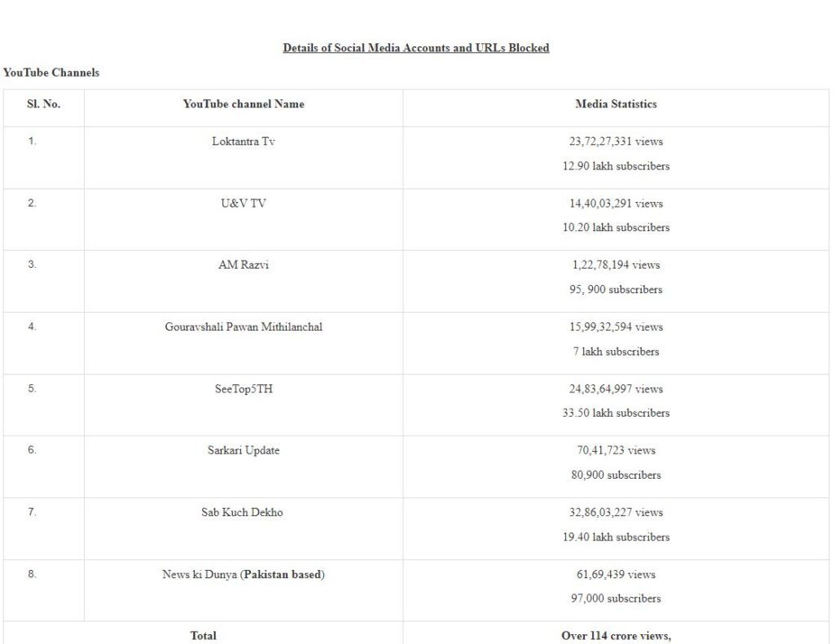Click the '32,86,03,227 views' figure
Image resolution: width=834 pixels, height=644 pixels.
click(x=616, y=512)
